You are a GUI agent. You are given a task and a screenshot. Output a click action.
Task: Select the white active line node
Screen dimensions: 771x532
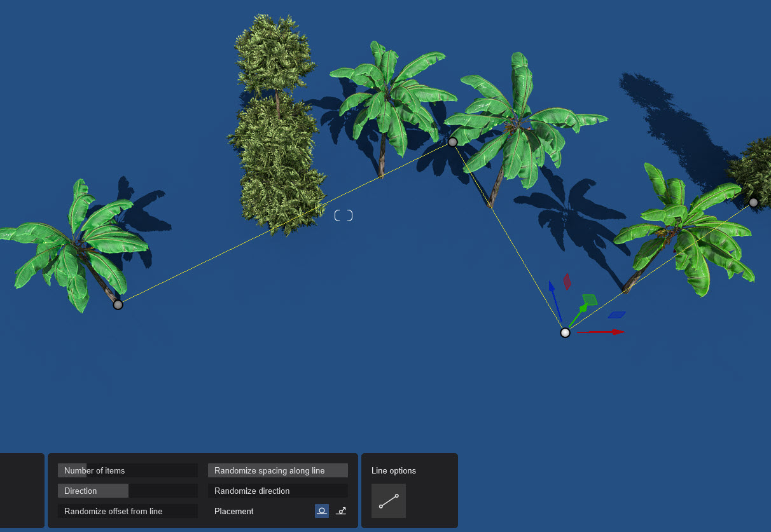(565, 333)
